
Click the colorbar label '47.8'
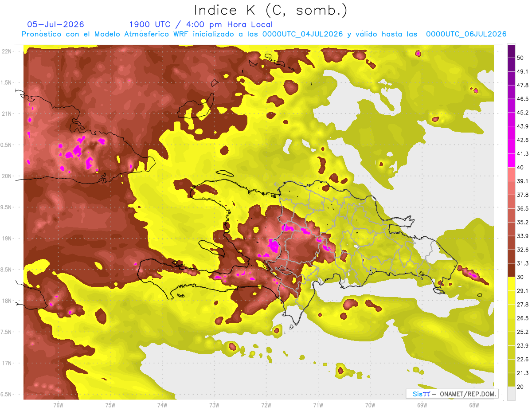coord(523,85)
